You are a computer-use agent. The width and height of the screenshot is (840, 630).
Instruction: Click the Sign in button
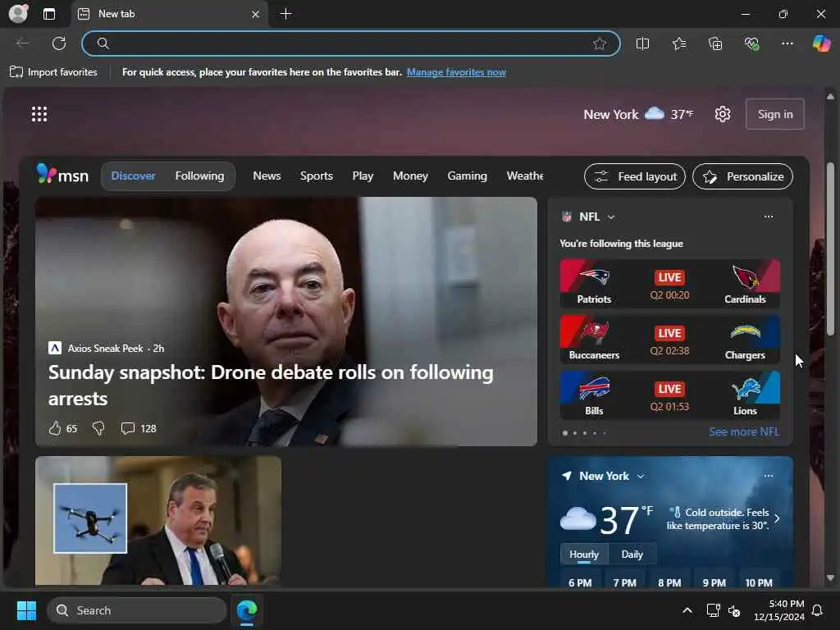774,114
